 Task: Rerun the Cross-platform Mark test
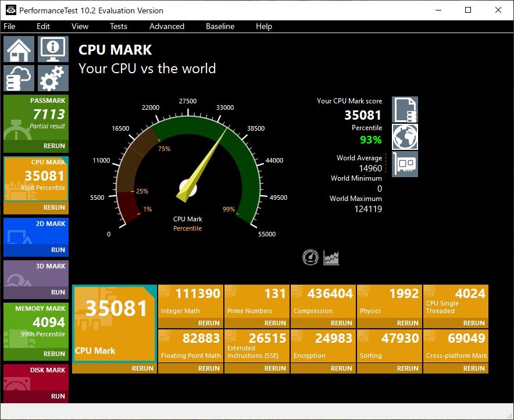pos(474,368)
